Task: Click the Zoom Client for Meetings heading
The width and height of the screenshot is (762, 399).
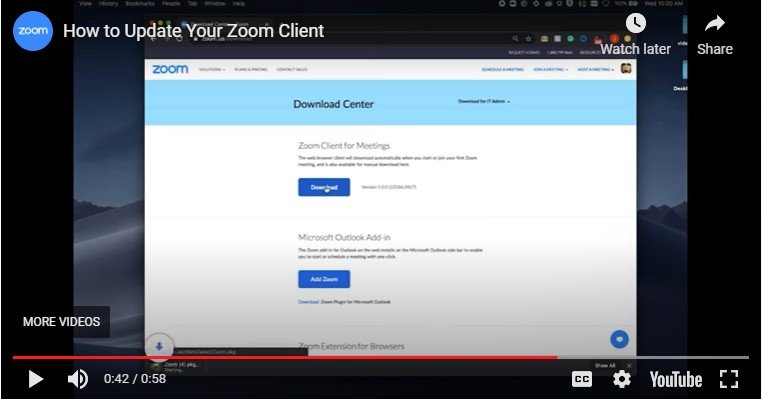Action: [344, 145]
